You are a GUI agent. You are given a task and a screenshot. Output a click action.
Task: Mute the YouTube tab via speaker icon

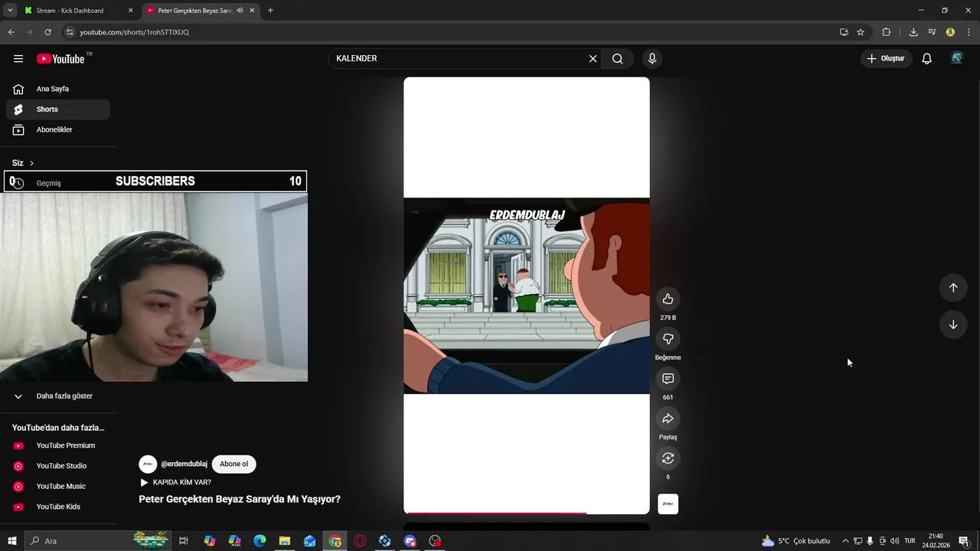[240, 11]
